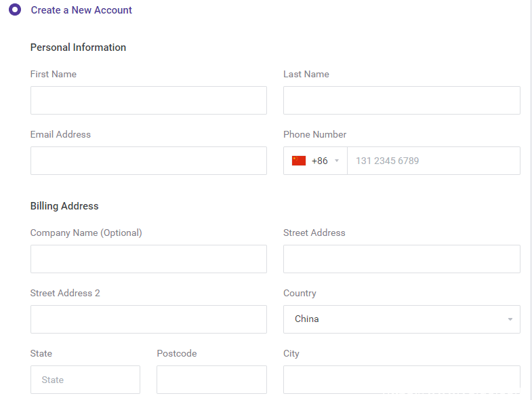Click the Create a New Account label text
This screenshot has width=532, height=400.
point(81,10)
